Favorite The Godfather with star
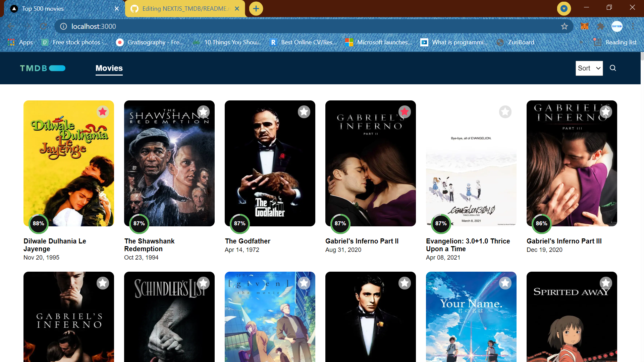The image size is (644, 362). pos(304,111)
